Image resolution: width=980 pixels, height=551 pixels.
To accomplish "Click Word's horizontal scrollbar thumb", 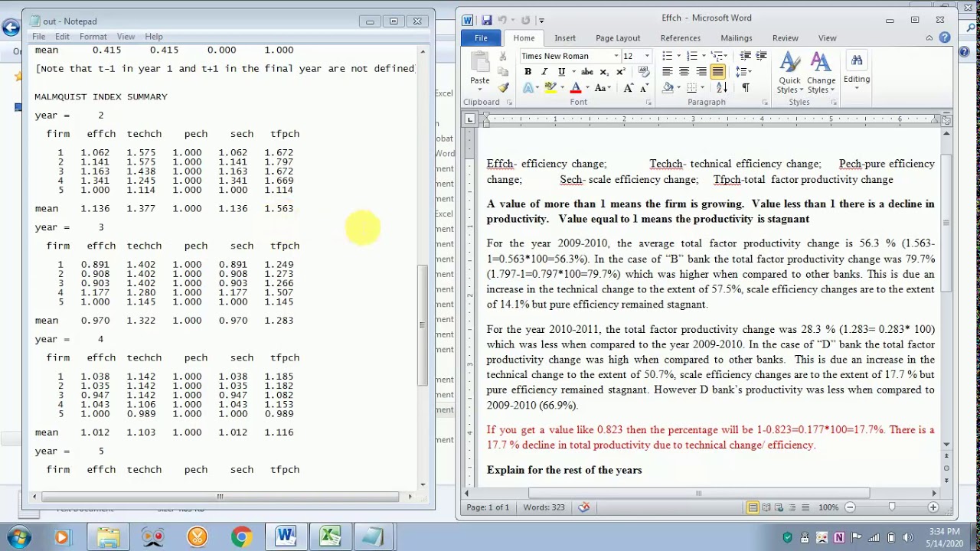I will tap(698, 494).
